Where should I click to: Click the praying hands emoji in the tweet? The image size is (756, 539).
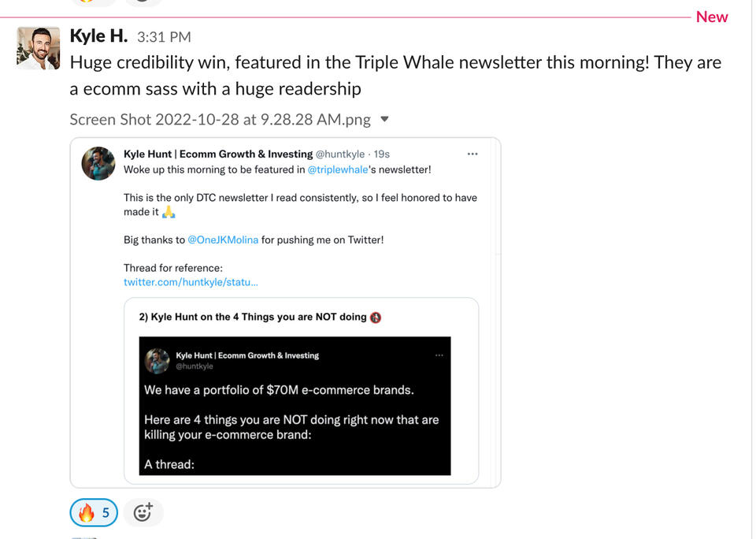[169, 212]
